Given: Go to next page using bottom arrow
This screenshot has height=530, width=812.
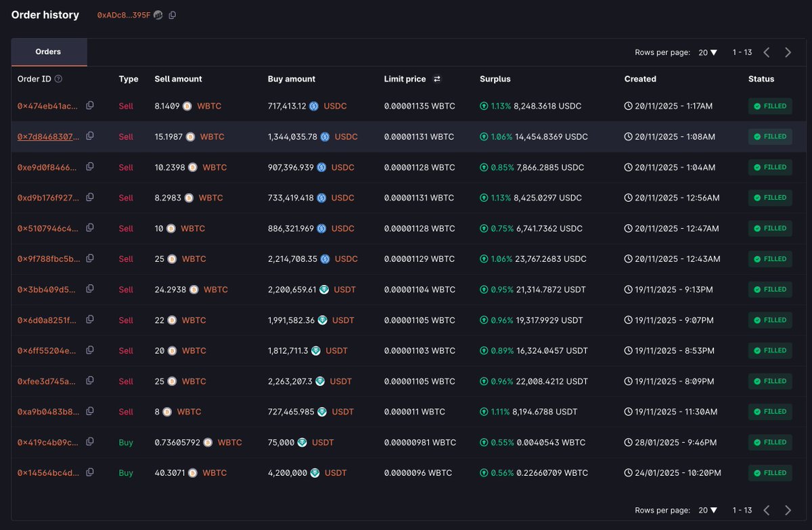Looking at the screenshot, I should tap(788, 510).
